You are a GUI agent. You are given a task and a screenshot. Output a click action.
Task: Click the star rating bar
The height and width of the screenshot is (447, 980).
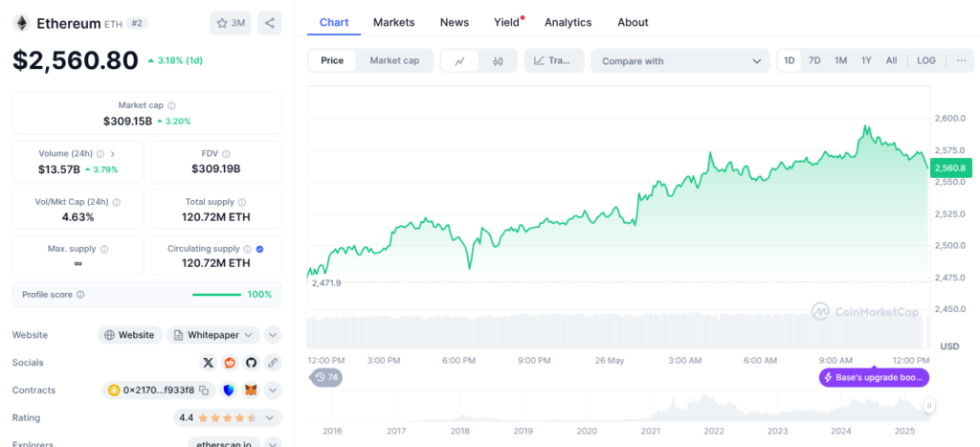coord(228,417)
